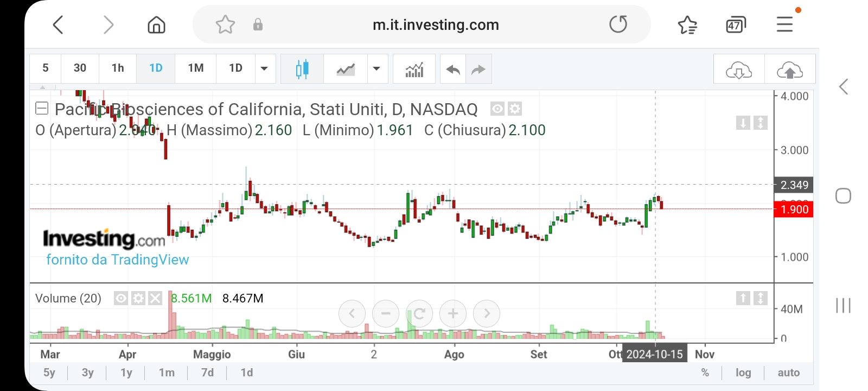Set range to 1y
868x391 pixels.
[126, 373]
